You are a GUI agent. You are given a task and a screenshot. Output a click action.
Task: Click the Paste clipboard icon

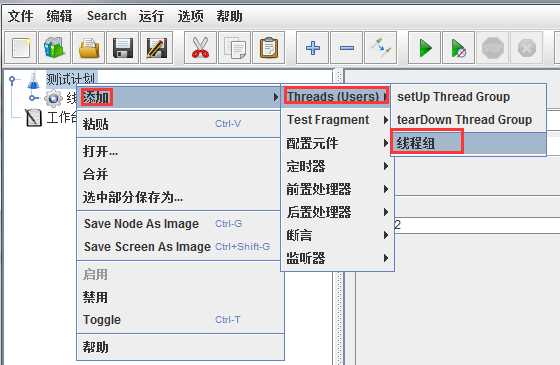point(269,48)
